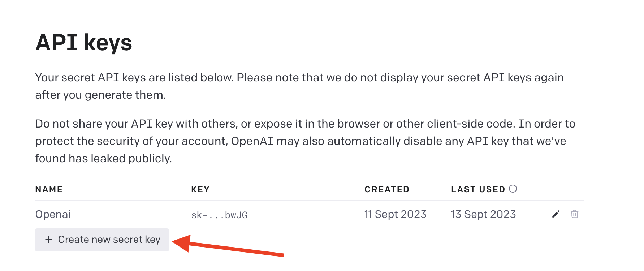Click the masked key sk-...bwJG

[x=219, y=215]
